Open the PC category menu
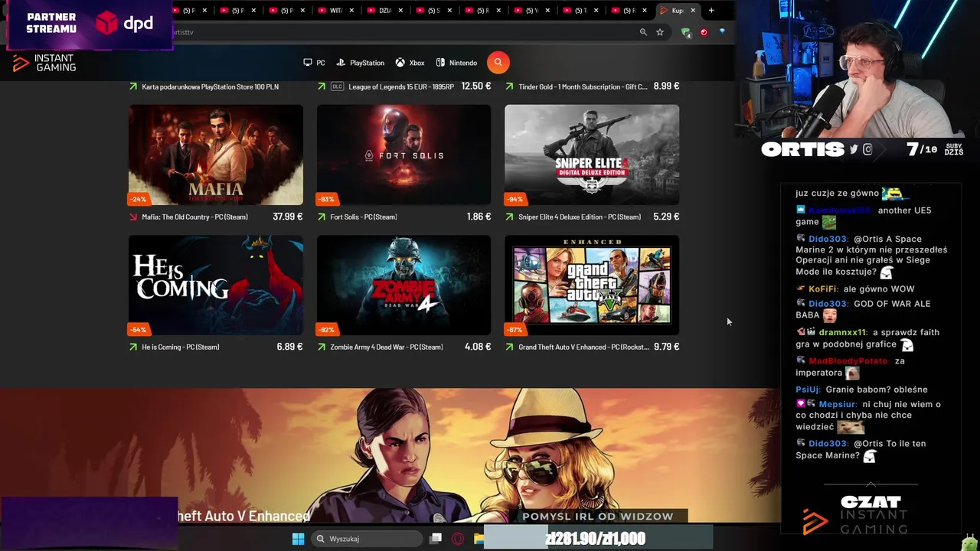Image resolution: width=980 pixels, height=551 pixels. click(314, 63)
